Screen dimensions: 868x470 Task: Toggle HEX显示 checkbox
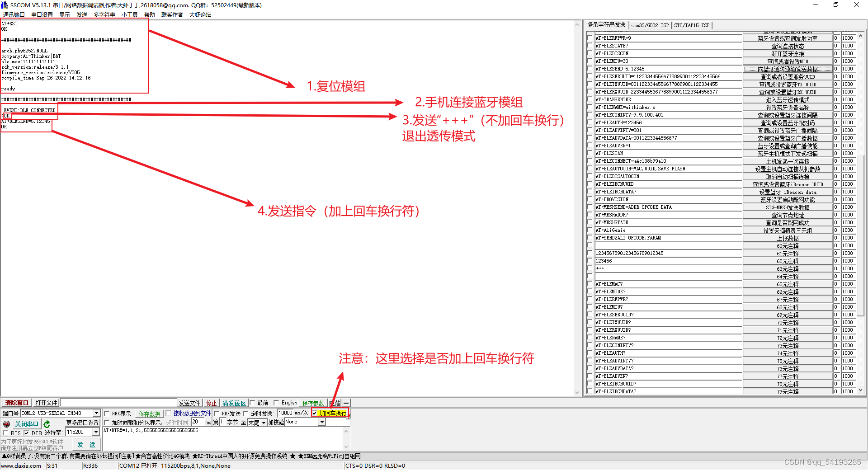coord(107,414)
